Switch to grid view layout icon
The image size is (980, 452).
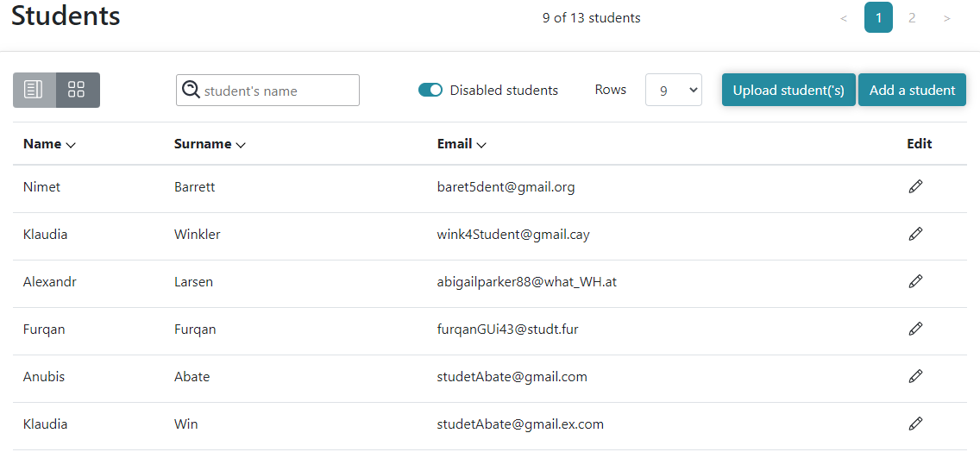coord(77,90)
